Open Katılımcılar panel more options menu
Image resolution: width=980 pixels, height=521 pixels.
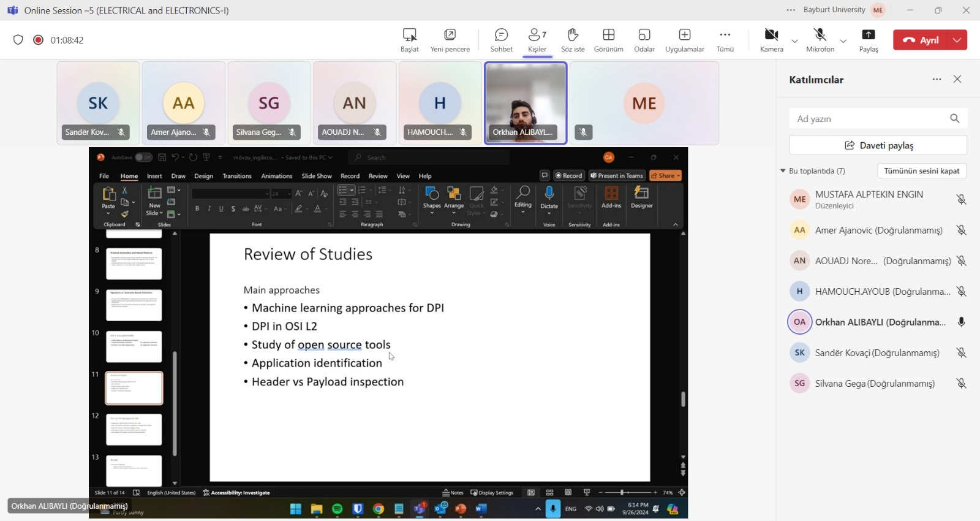tap(937, 80)
